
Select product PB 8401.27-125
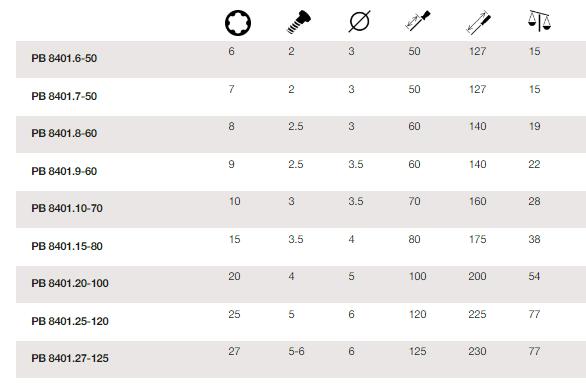coord(70,358)
